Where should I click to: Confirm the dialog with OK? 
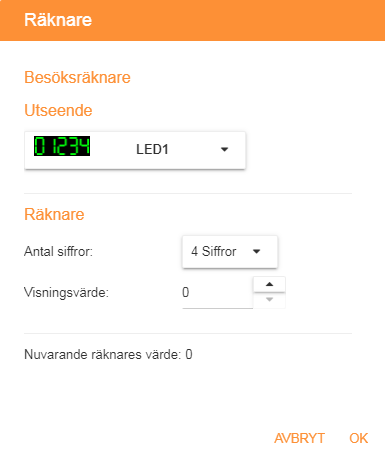point(359,438)
